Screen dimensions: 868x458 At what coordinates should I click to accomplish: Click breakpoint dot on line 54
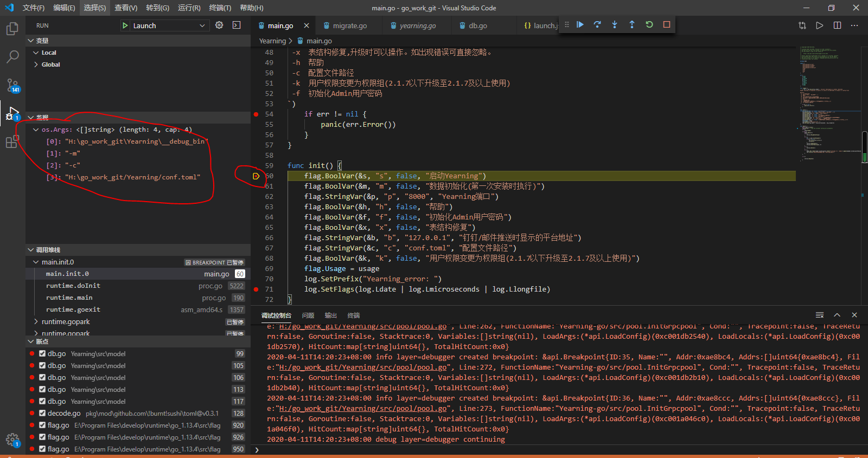(256, 114)
